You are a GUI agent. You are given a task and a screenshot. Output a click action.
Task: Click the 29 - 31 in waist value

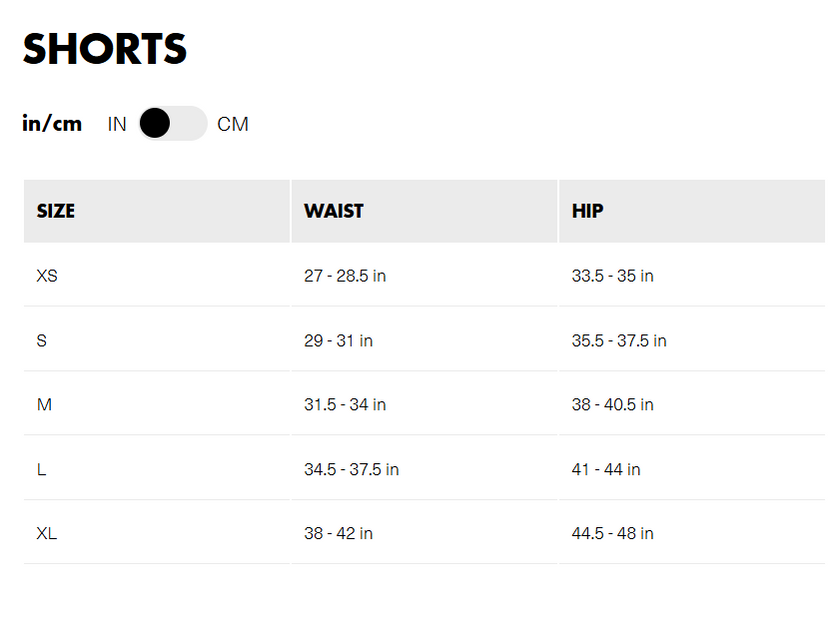pos(338,341)
